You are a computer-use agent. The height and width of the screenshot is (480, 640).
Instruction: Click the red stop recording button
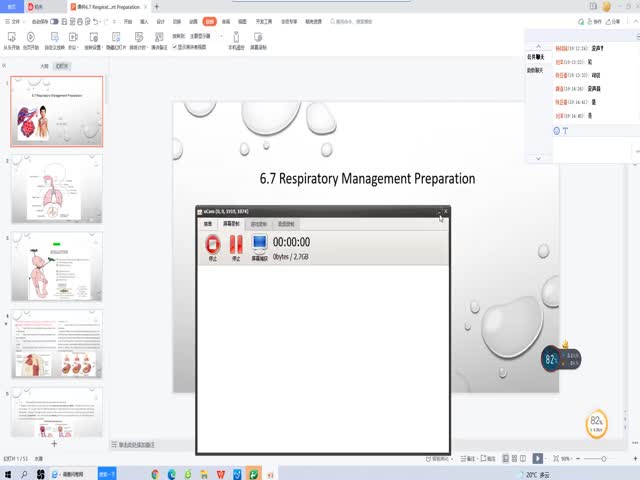[213, 244]
